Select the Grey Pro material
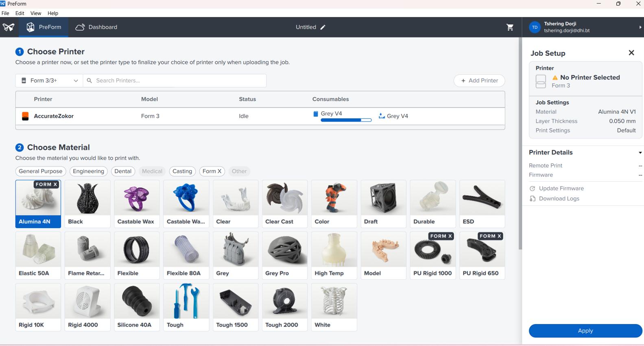 click(285, 255)
